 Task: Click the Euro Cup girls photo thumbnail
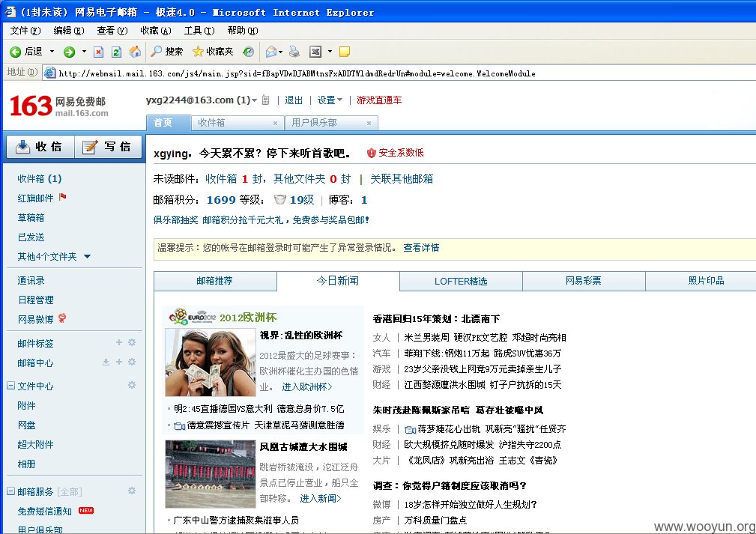click(x=211, y=362)
